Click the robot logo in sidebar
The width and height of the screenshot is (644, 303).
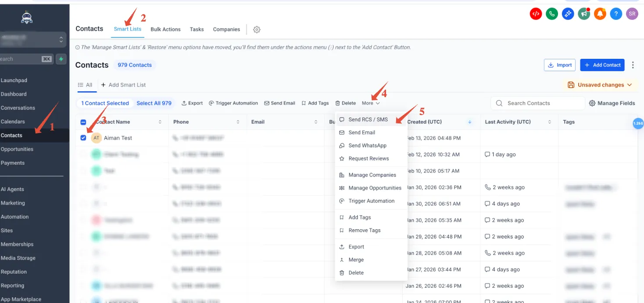coord(27,17)
